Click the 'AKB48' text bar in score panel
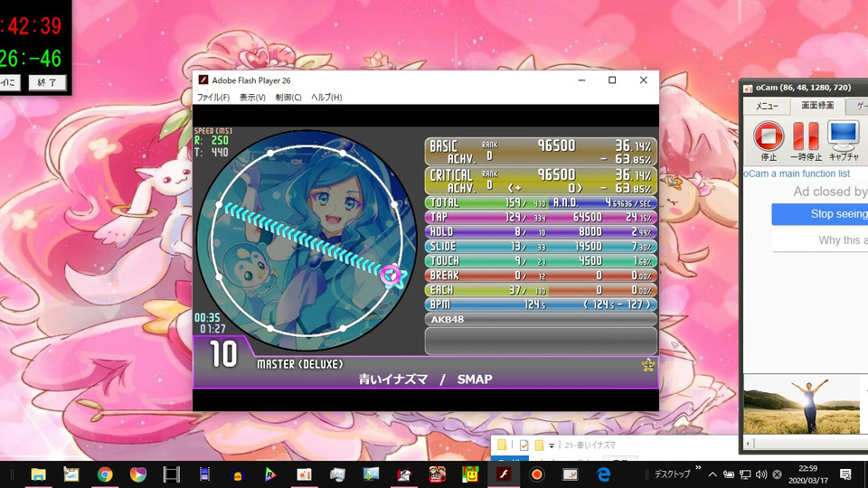This screenshot has width=868, height=488. 541,319
